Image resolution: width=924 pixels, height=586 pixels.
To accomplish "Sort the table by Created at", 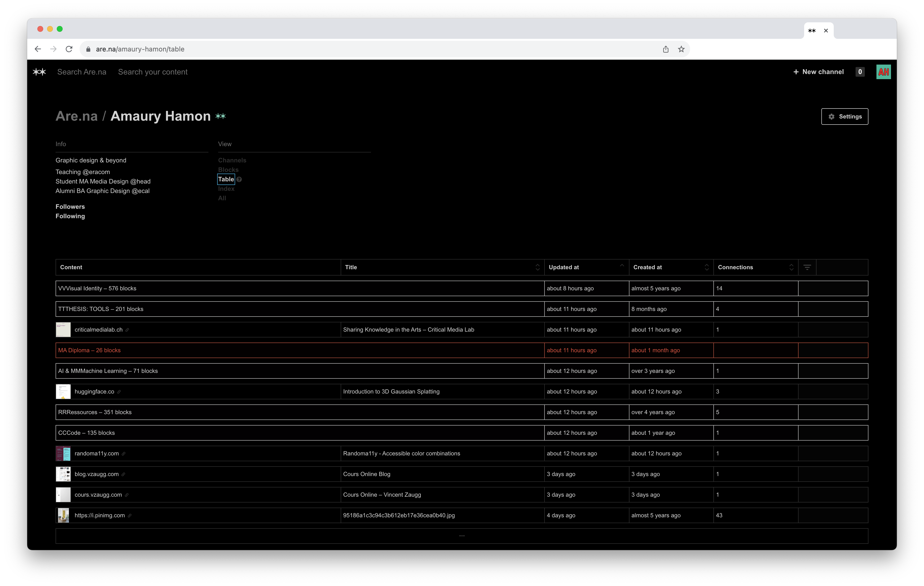I will (706, 267).
